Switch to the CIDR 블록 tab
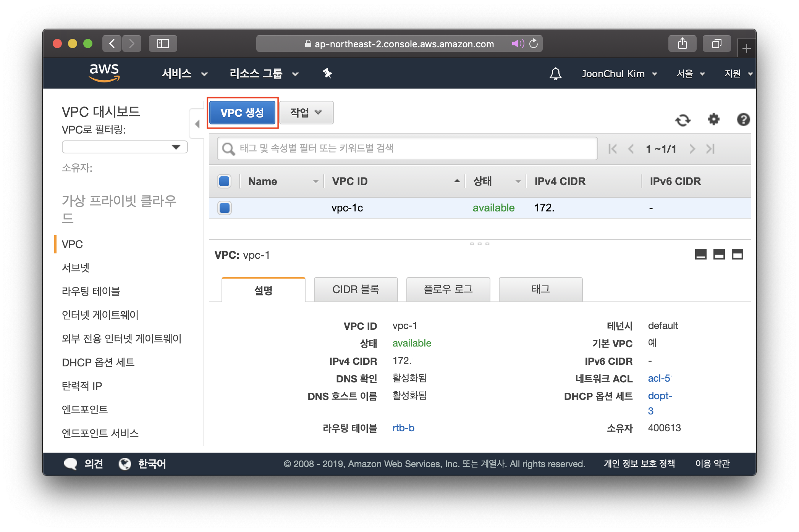Viewport: 799px width, 532px height. (356, 290)
